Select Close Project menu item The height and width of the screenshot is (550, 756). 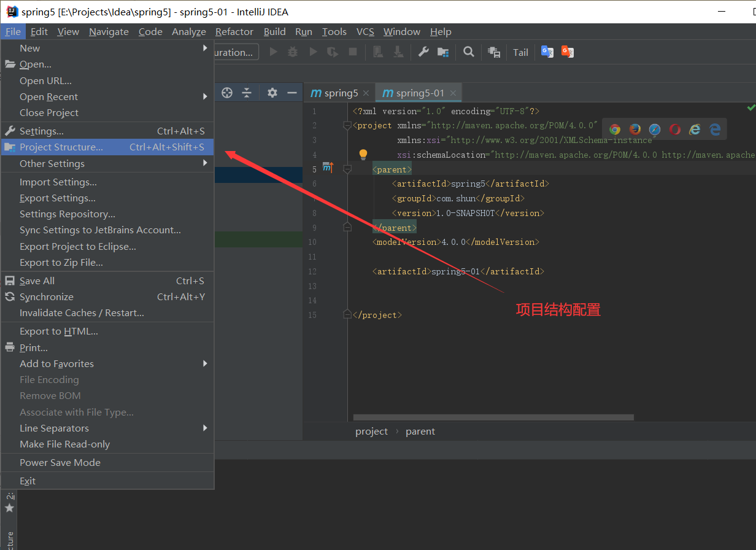click(107, 112)
